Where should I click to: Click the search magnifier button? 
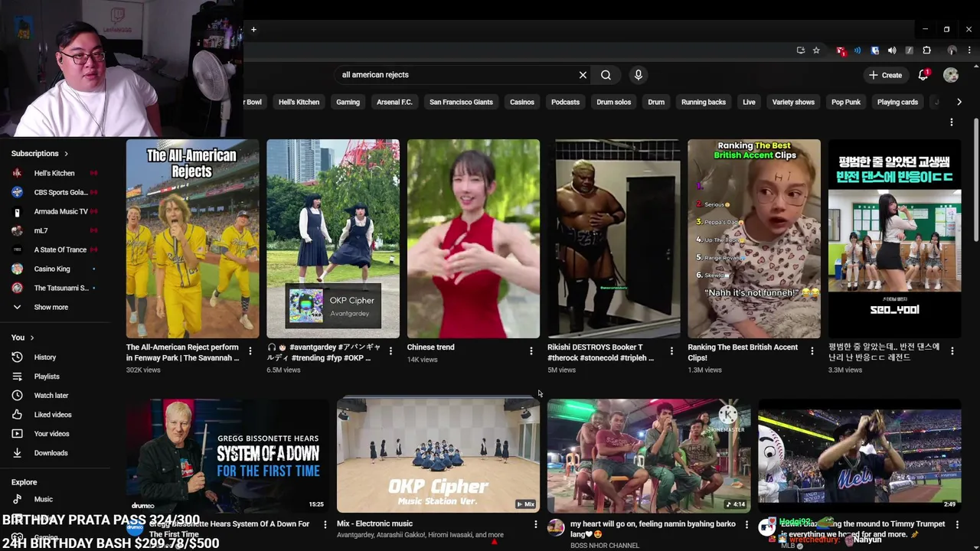[606, 75]
